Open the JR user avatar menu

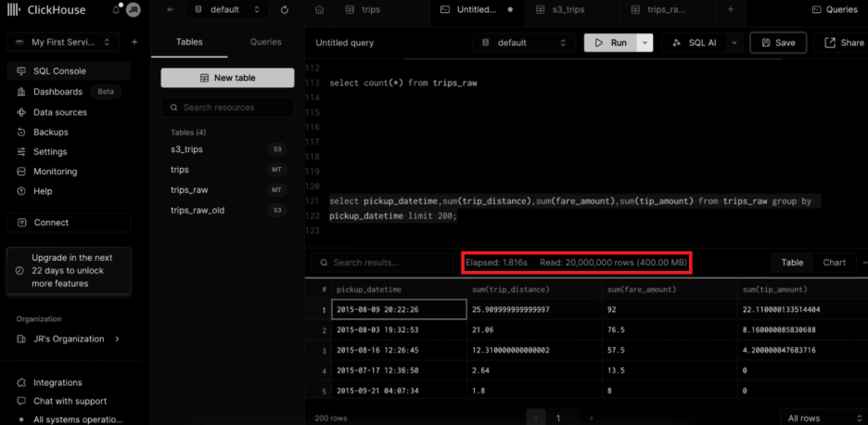coord(133,9)
